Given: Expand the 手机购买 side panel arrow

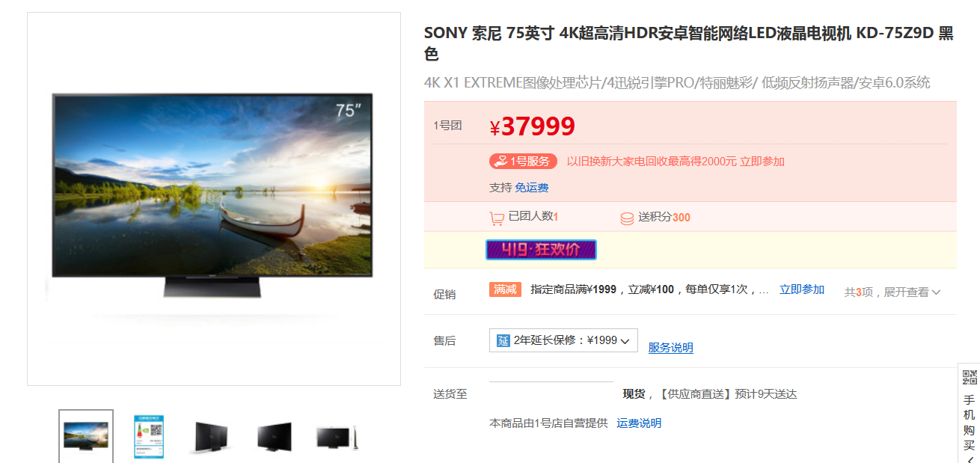Looking at the screenshot, I should pos(970,459).
